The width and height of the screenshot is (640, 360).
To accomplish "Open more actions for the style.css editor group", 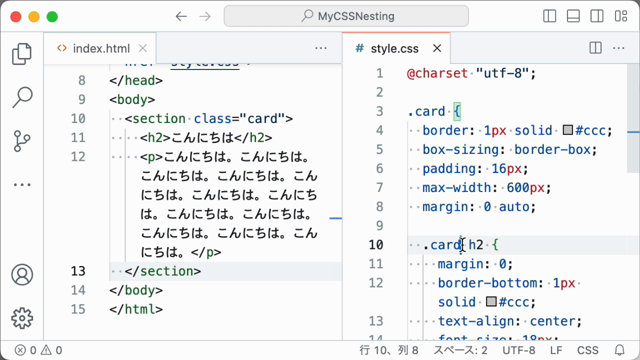I will pos(619,48).
